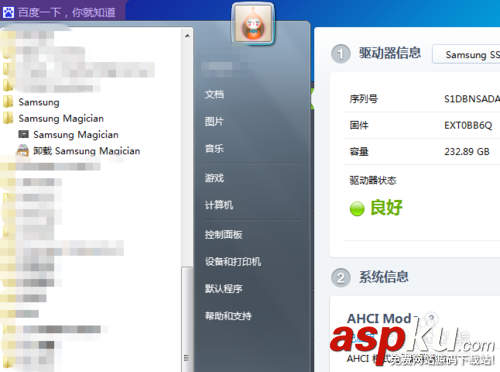
Task: Collapse the Samsung Magician folder
Action: 61,118
